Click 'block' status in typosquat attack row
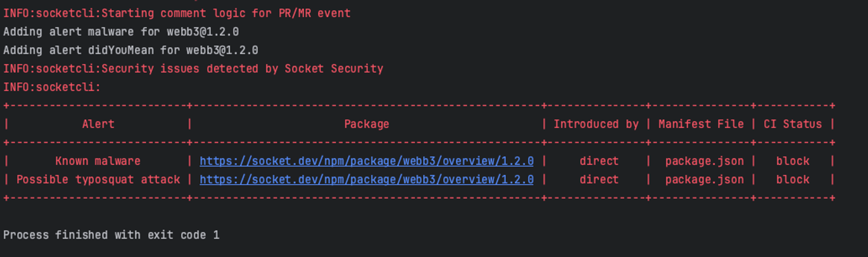The image size is (868, 257). point(793,179)
